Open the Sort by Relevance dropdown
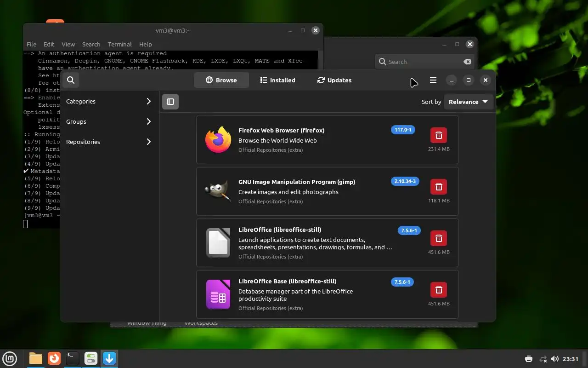This screenshot has width=588, height=368. (469, 102)
